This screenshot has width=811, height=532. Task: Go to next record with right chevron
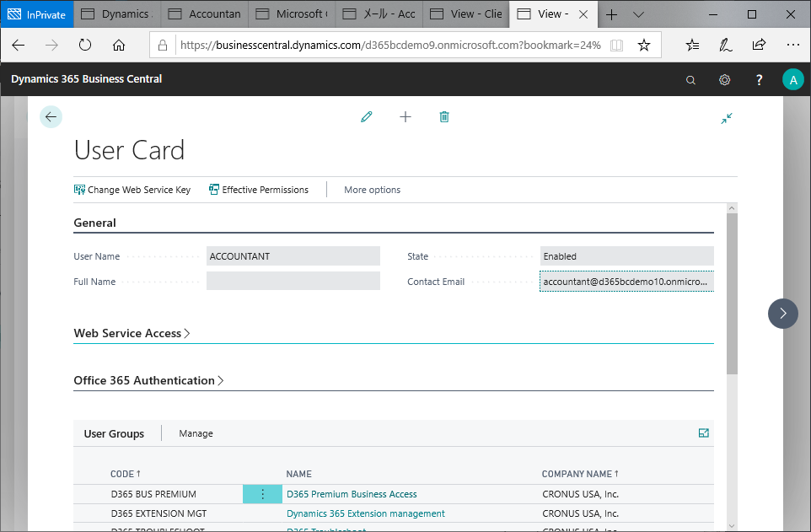point(782,313)
